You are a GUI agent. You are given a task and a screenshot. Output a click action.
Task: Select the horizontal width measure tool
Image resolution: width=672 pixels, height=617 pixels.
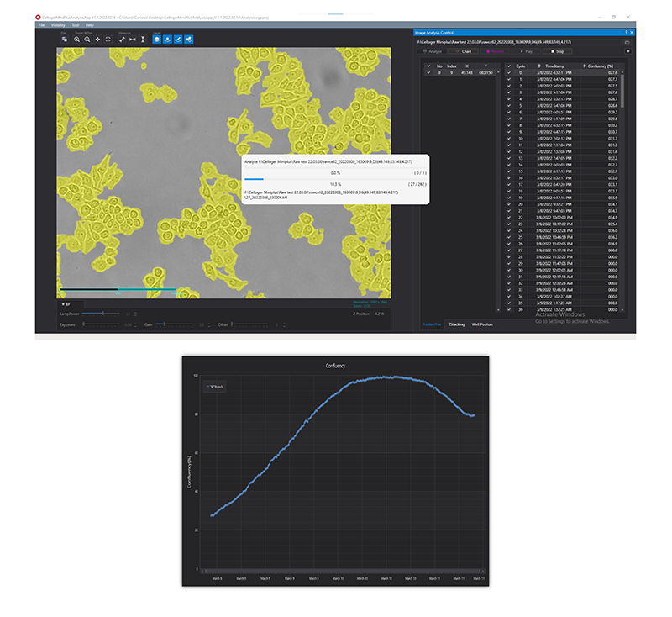[133, 40]
